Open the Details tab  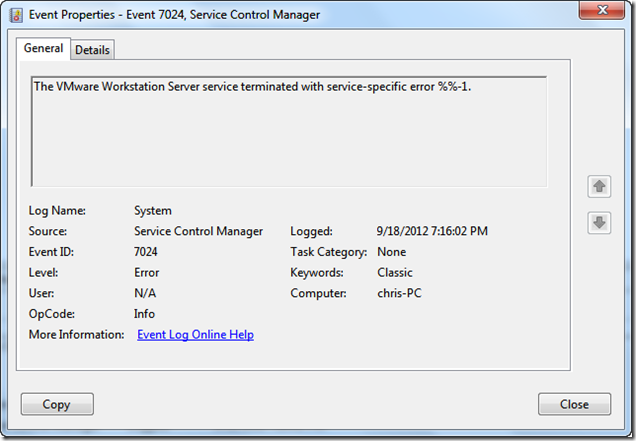point(92,50)
